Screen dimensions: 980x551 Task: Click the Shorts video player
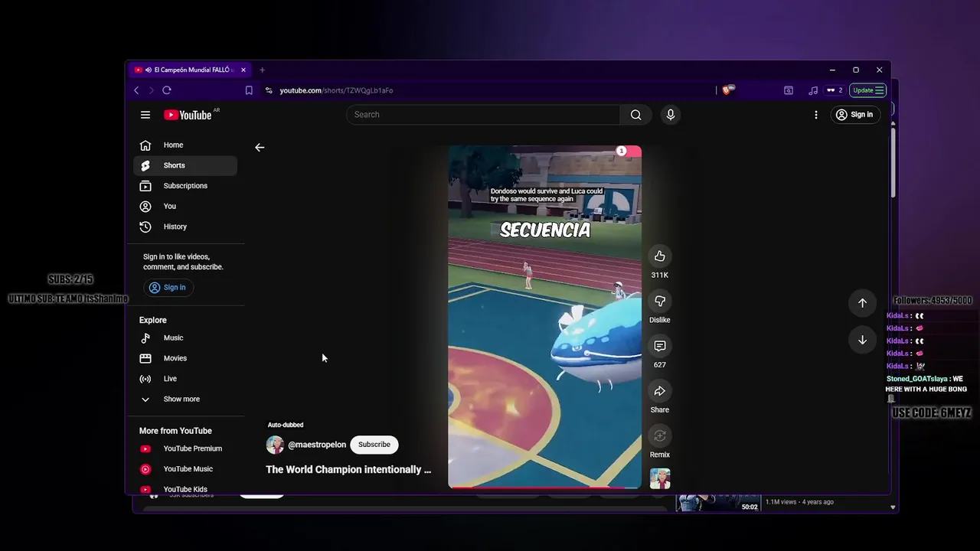[545, 316]
